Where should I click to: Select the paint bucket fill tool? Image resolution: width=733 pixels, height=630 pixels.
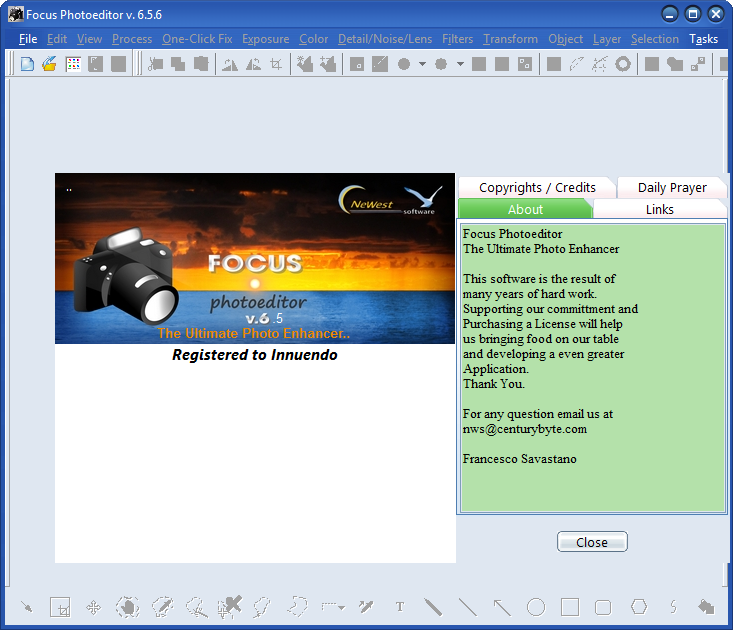(x=706, y=607)
